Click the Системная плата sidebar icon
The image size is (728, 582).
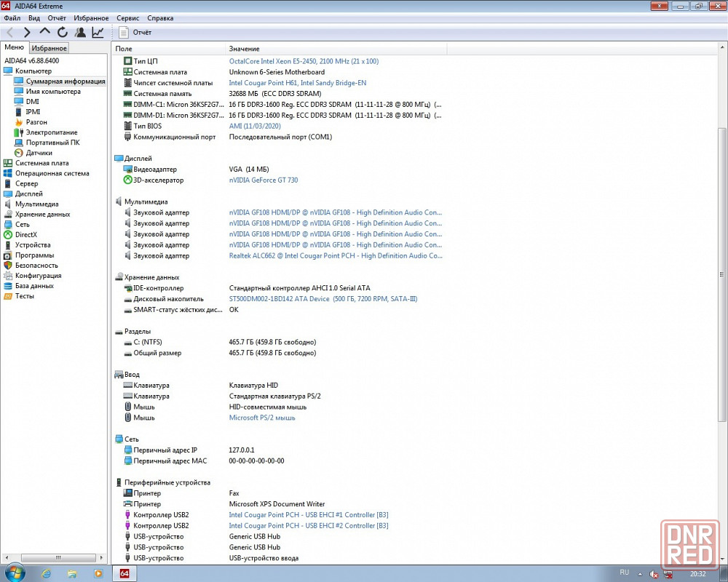8,163
